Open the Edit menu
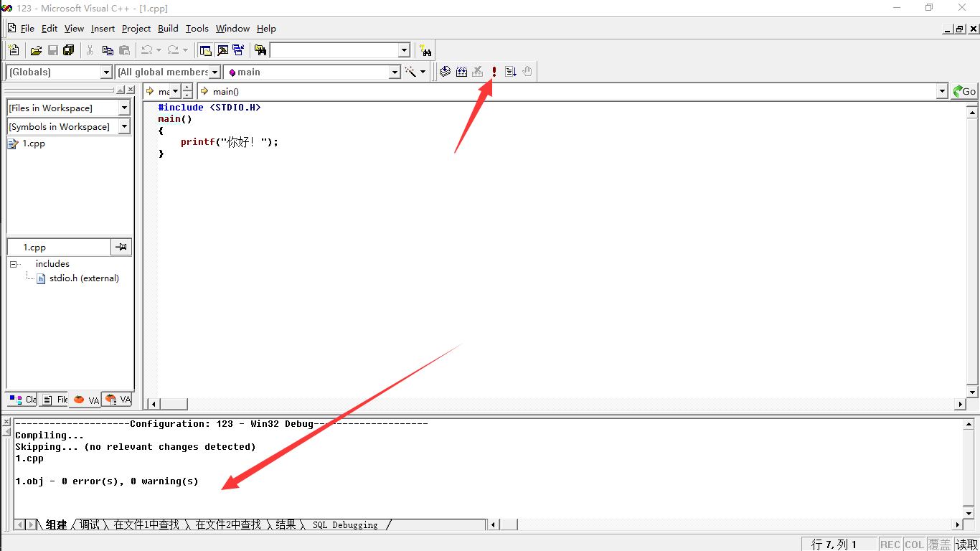The image size is (980, 551). [x=50, y=29]
